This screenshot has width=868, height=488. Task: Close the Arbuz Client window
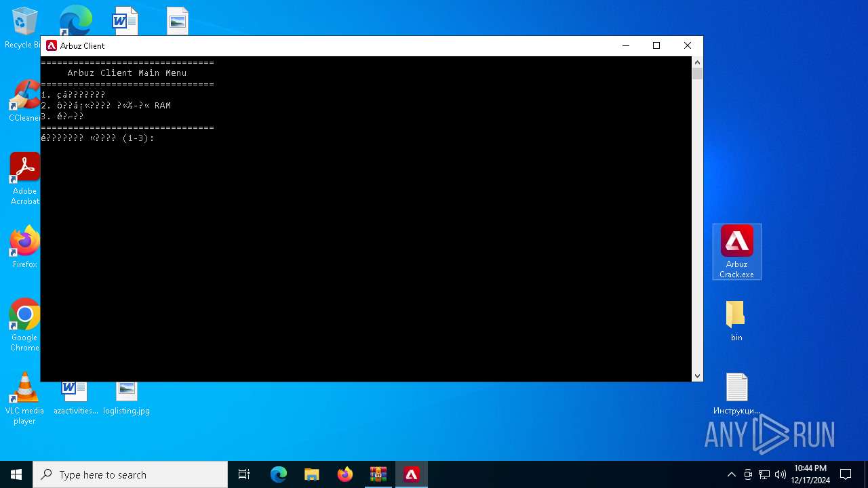[688, 45]
